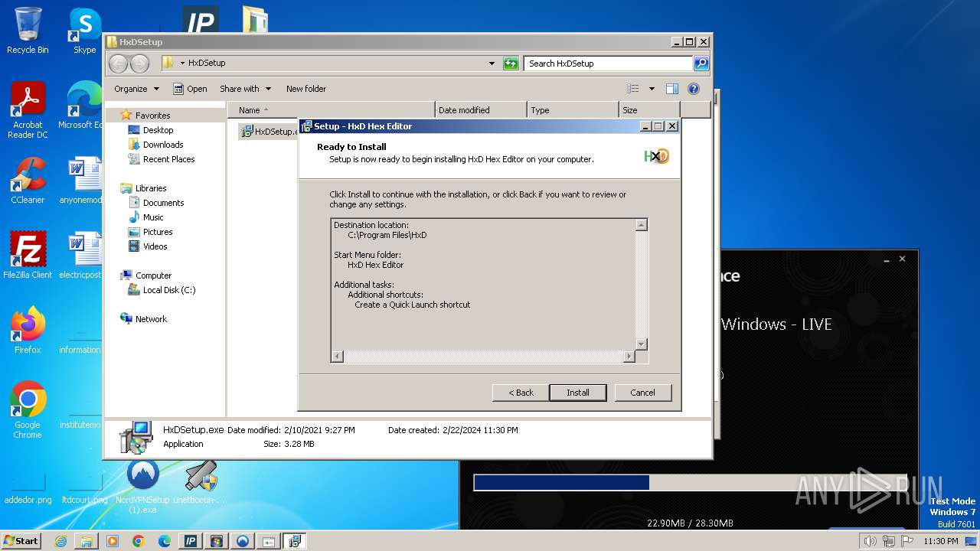Click the Explorer Forward navigation arrow
This screenshot has width=980, height=551.
pyautogui.click(x=139, y=64)
